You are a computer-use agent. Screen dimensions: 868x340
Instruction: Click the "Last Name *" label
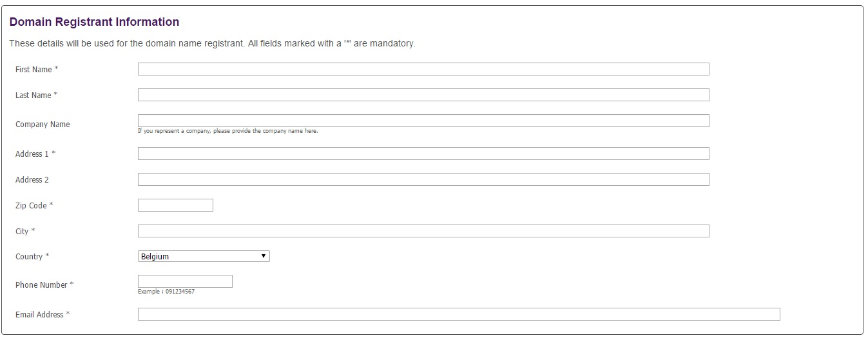tap(36, 95)
